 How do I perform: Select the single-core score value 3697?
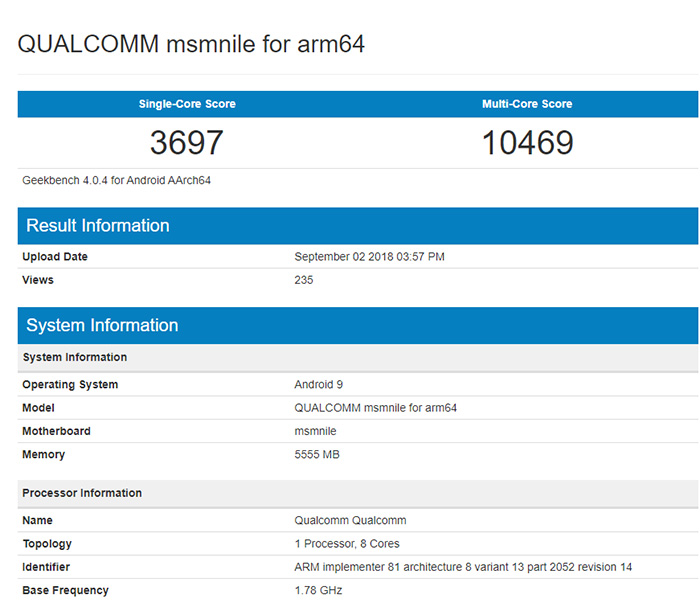coord(187,143)
